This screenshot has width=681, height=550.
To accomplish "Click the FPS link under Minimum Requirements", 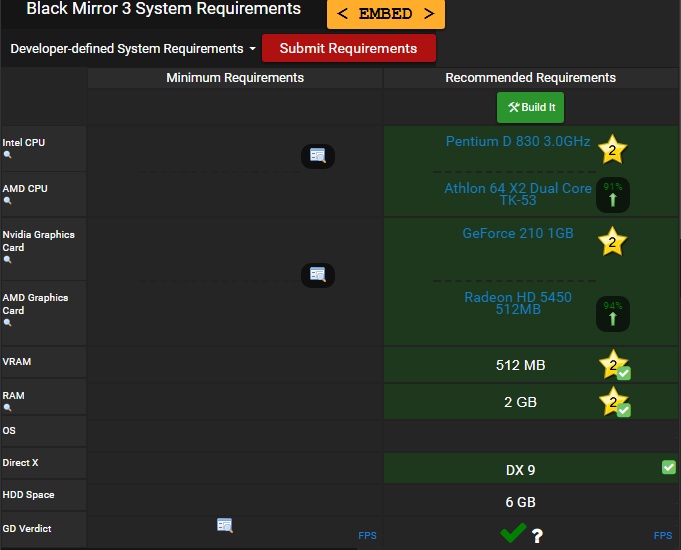I will tap(367, 536).
